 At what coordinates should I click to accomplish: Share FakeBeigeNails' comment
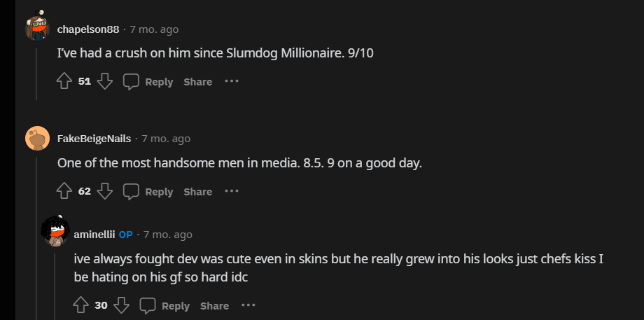pos(197,191)
